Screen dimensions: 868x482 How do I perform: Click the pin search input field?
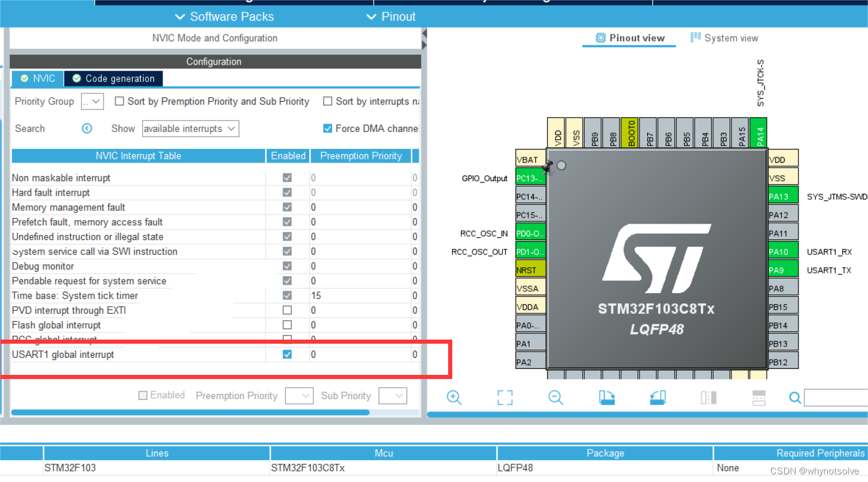[836, 398]
